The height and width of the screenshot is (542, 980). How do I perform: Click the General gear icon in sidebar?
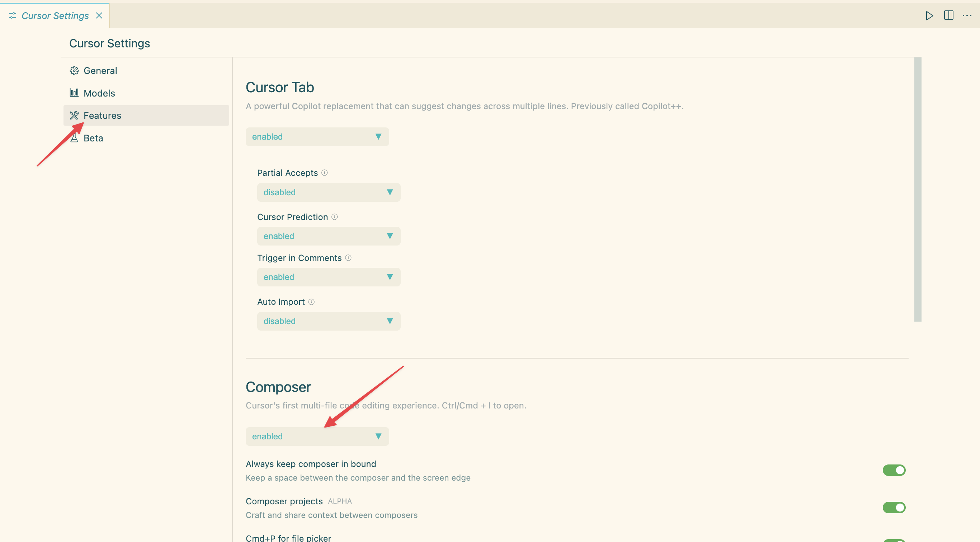[74, 71]
